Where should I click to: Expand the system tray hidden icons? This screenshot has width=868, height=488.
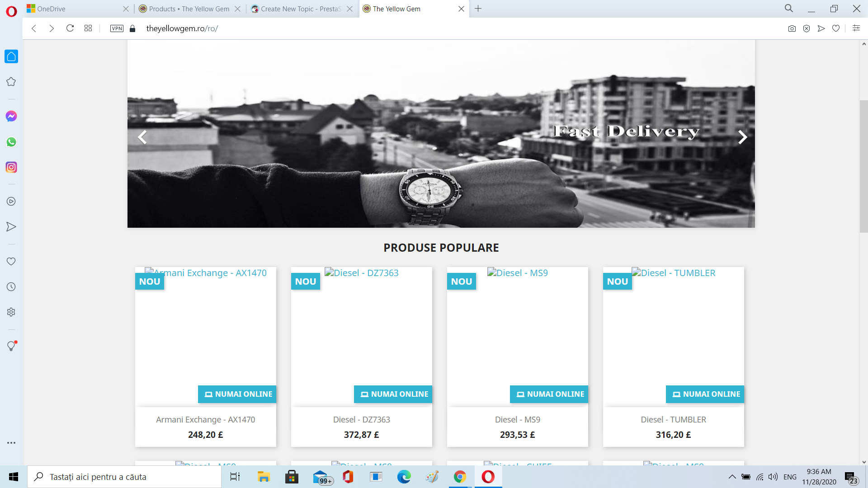click(732, 477)
